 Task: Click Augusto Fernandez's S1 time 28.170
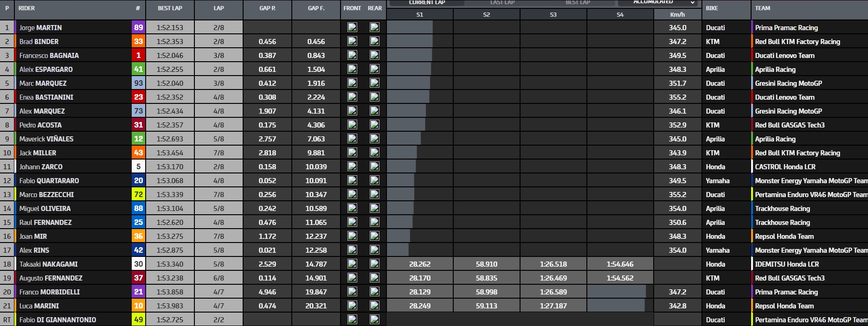coord(419,278)
